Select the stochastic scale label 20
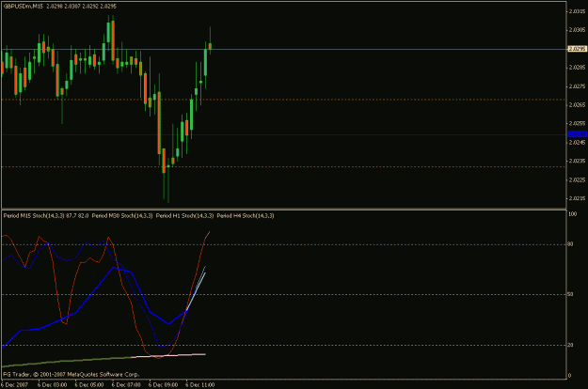 (x=570, y=345)
